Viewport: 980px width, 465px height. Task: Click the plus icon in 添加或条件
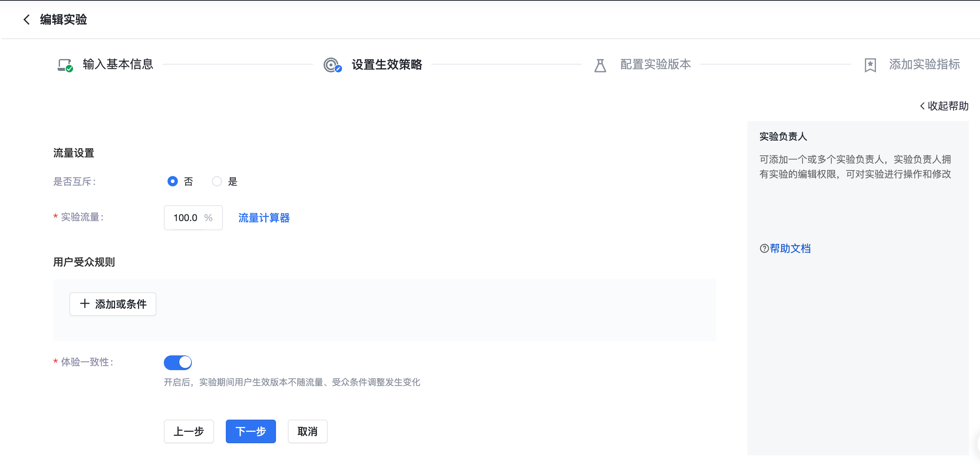click(84, 304)
